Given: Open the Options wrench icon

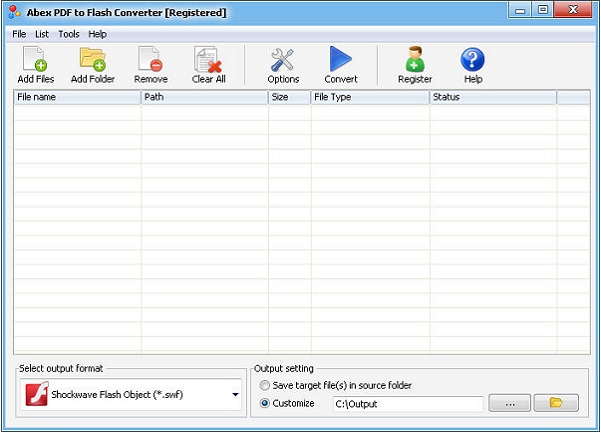Looking at the screenshot, I should pos(283,62).
